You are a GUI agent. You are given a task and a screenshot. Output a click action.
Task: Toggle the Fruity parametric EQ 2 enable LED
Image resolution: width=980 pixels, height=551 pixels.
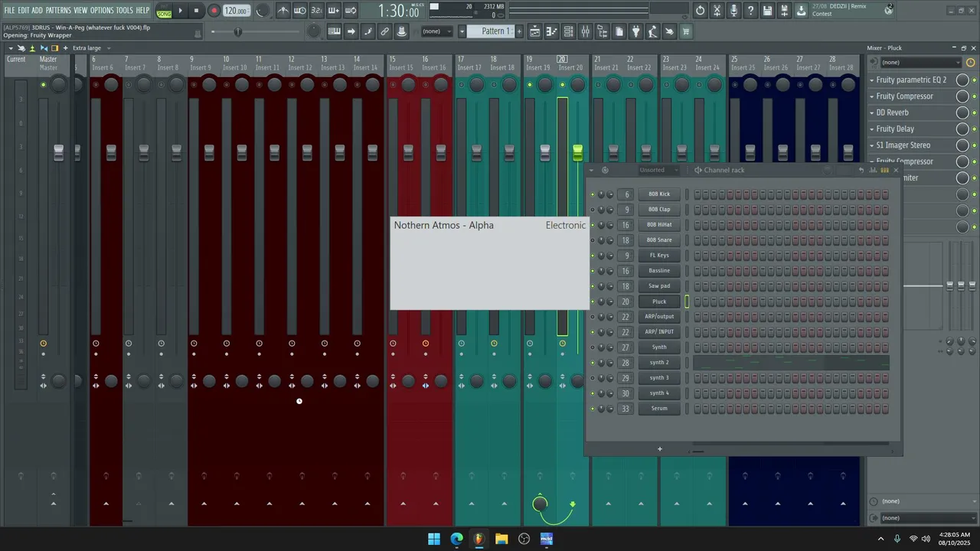[974, 80]
